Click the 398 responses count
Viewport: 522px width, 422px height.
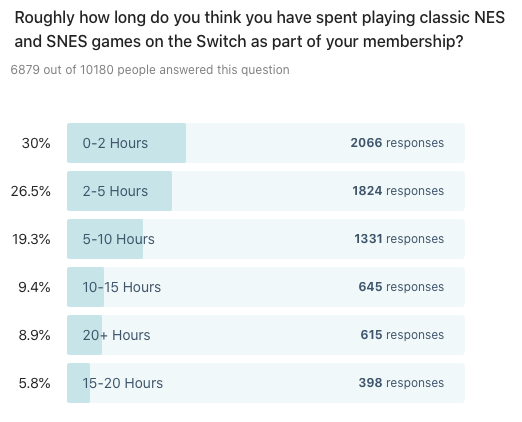(401, 383)
